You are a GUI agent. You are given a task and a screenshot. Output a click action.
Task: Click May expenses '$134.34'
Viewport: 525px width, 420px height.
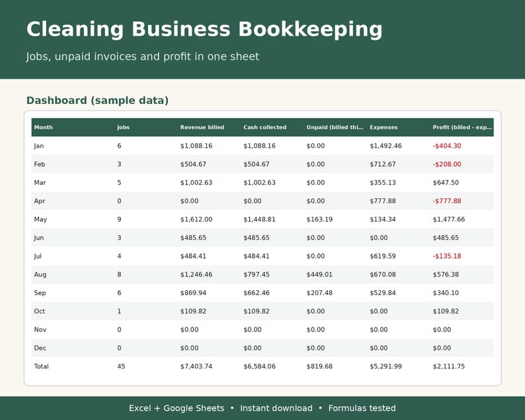point(383,220)
